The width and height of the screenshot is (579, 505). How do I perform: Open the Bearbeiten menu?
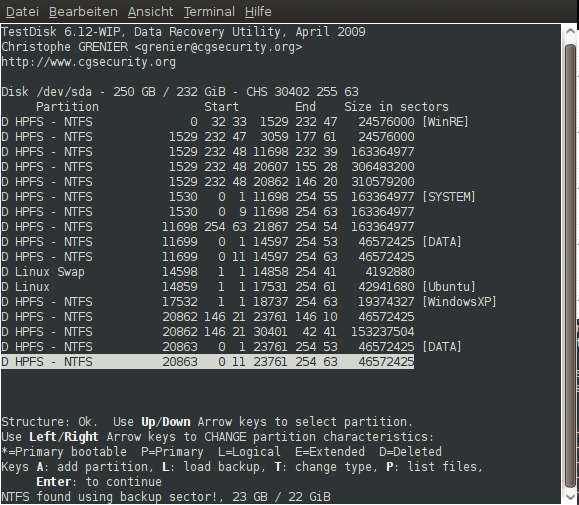(x=83, y=12)
